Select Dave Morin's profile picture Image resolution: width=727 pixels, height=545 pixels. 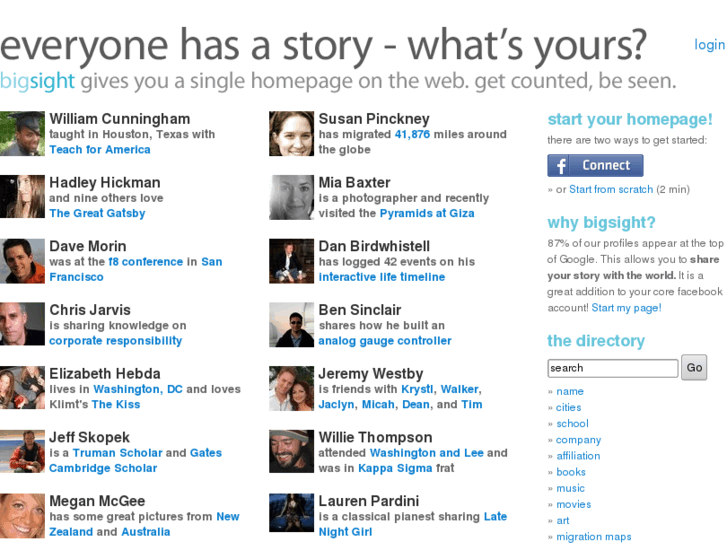22,261
